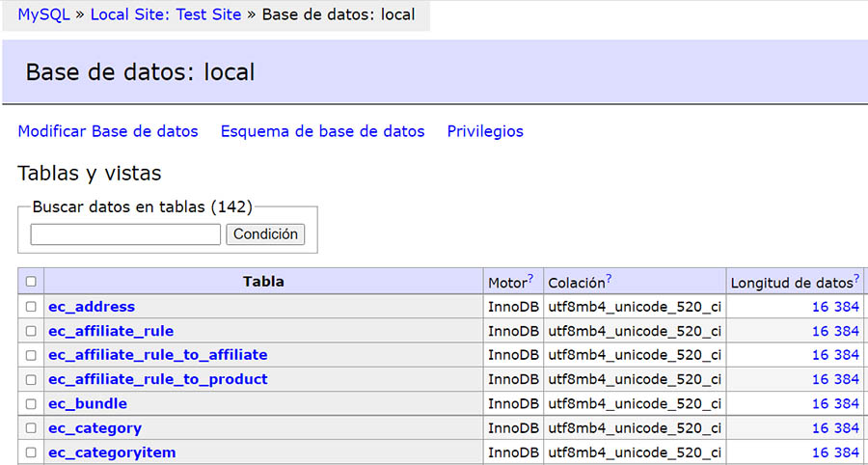The image size is (868, 465).
Task: Check the ec_address table checkbox
Action: tap(31, 307)
